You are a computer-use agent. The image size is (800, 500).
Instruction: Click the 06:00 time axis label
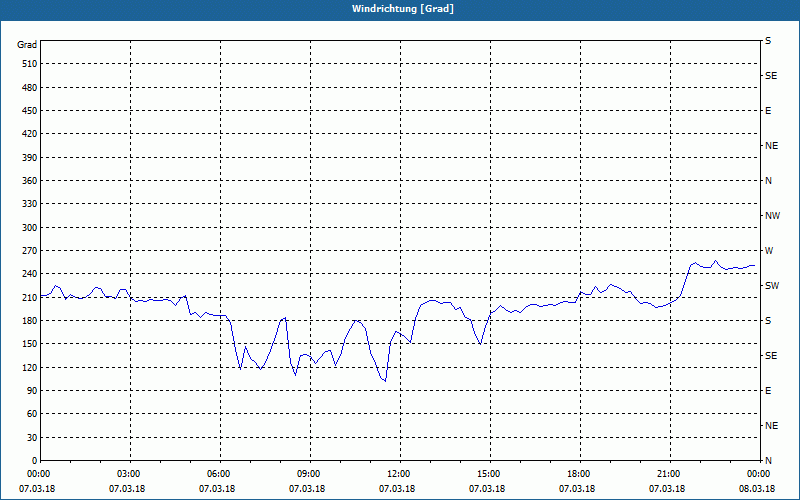(218, 474)
